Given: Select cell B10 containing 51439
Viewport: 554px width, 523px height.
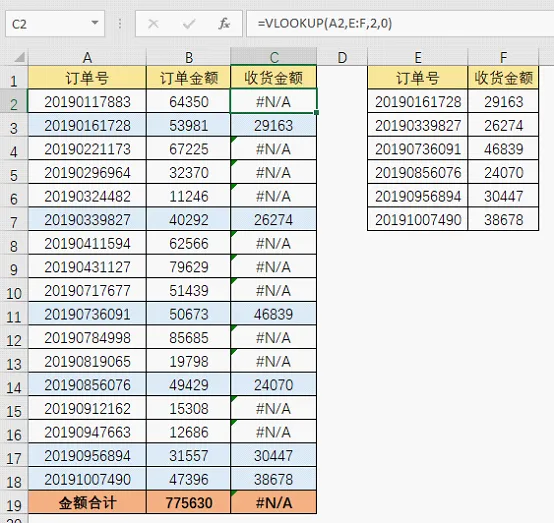Looking at the screenshot, I should (189, 290).
